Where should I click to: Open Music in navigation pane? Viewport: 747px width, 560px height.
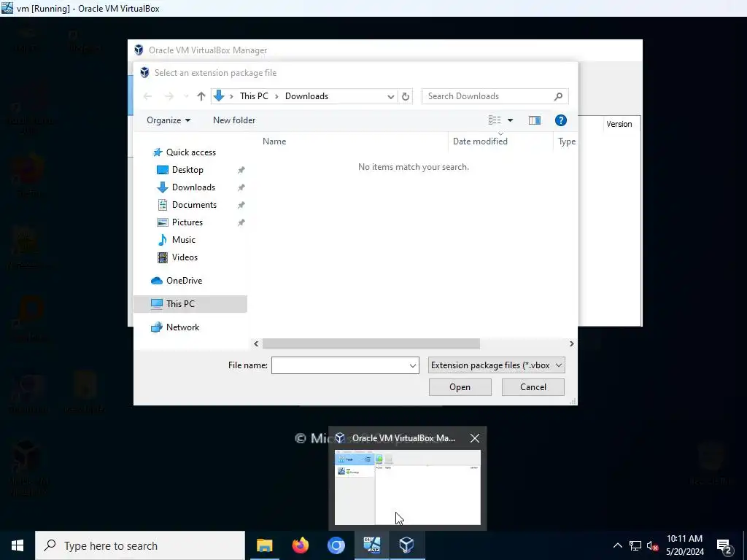pos(183,240)
